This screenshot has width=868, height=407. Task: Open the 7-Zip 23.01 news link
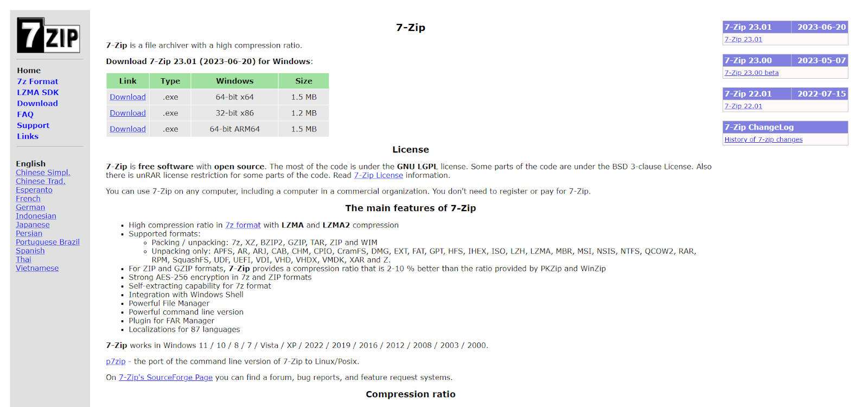[x=743, y=40]
